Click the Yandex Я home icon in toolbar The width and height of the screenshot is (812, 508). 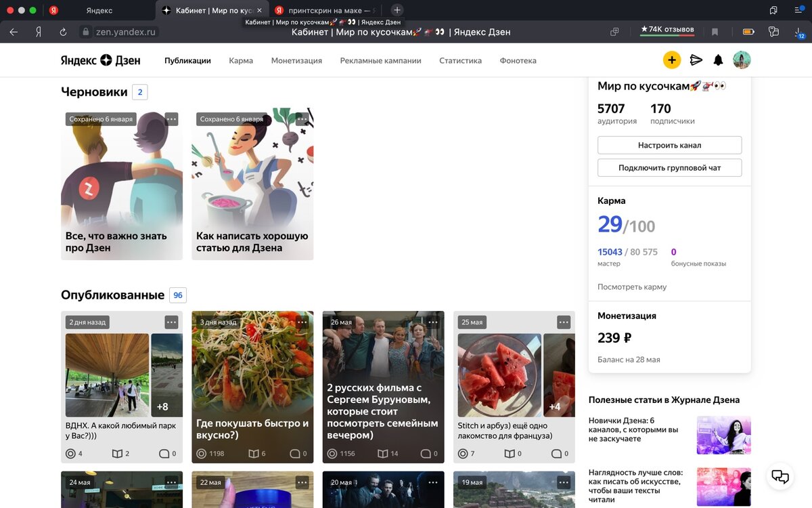click(x=39, y=32)
